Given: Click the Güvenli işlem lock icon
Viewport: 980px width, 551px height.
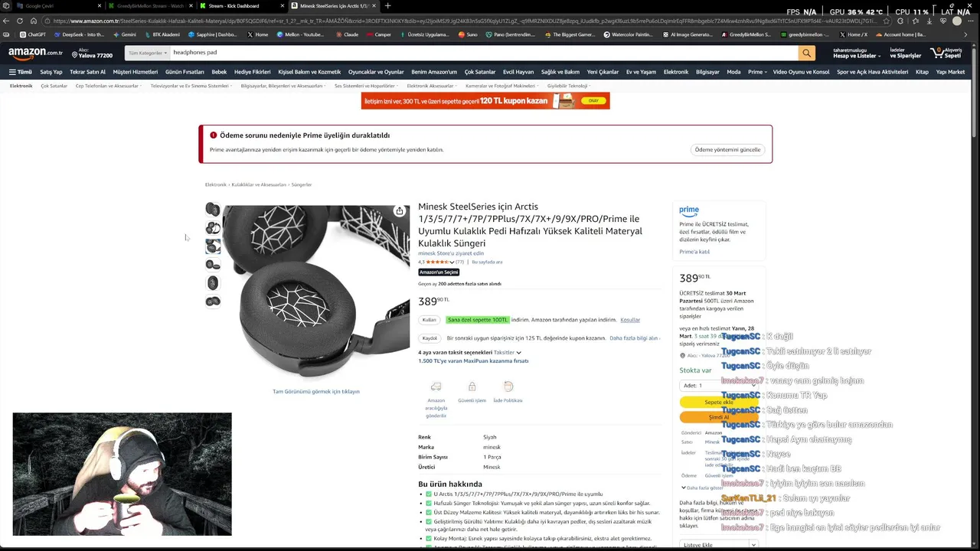Looking at the screenshot, I should click(472, 386).
